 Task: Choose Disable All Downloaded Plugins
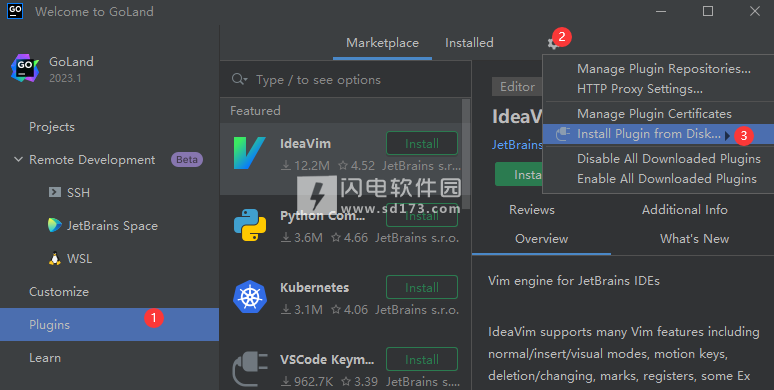click(x=669, y=159)
